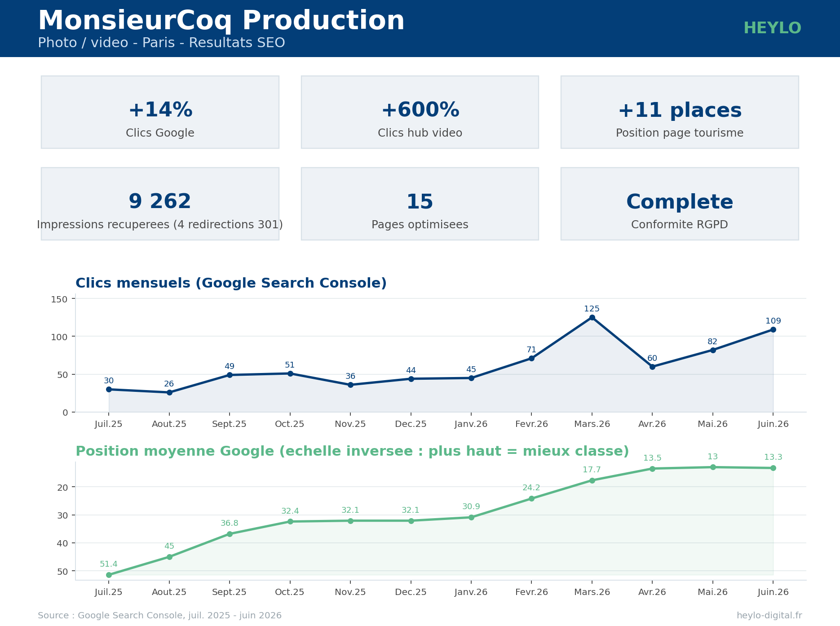This screenshot has width=840, height=626.
Task: Click the Juil.25 position point at 51.4
Action: (109, 575)
